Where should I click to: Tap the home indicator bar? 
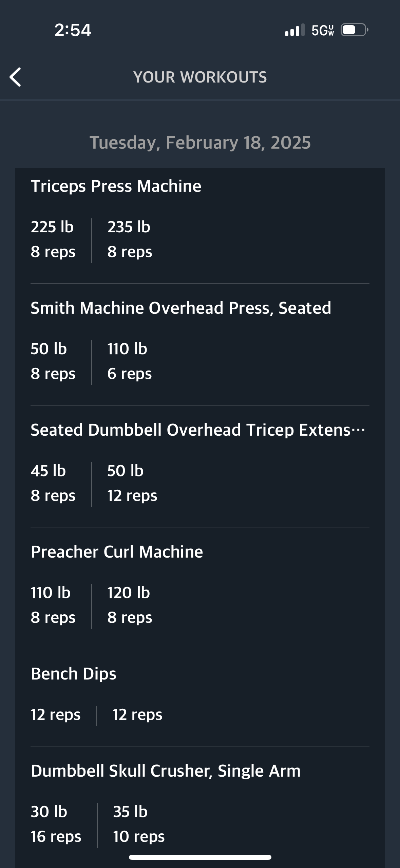[x=200, y=857]
